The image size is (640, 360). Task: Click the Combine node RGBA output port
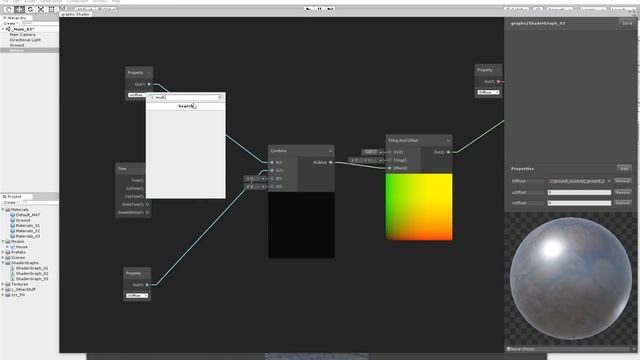pos(331,162)
